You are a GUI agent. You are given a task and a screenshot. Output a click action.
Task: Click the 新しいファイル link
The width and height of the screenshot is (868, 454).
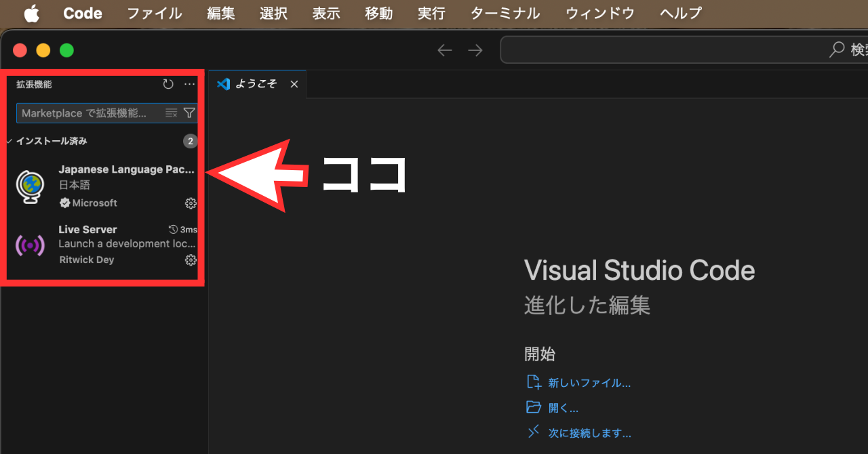(587, 382)
